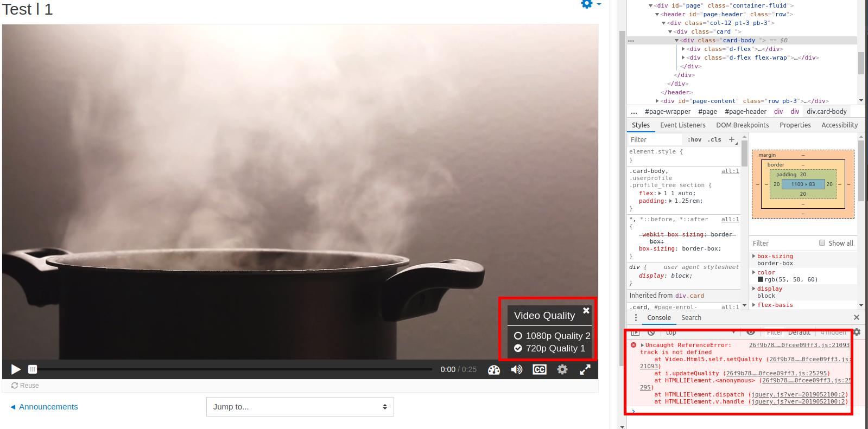Focus the computed styles Filter field
The width and height of the screenshot is (868, 429).
point(782,244)
